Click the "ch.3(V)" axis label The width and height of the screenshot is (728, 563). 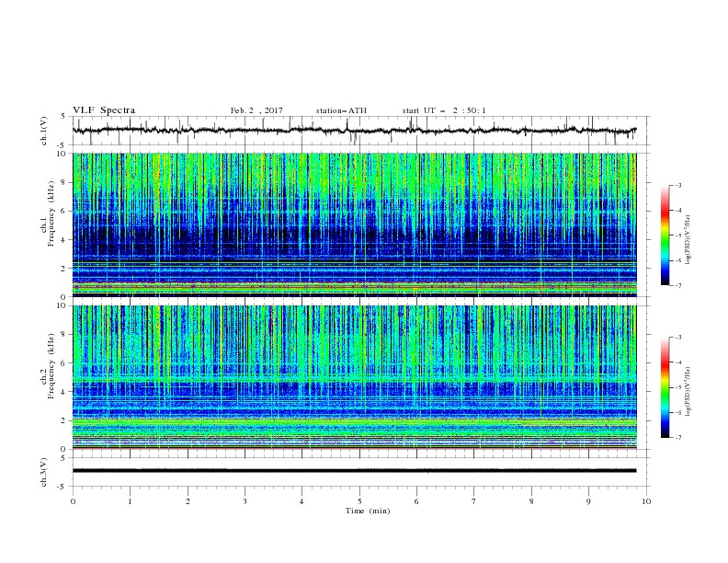(x=44, y=472)
